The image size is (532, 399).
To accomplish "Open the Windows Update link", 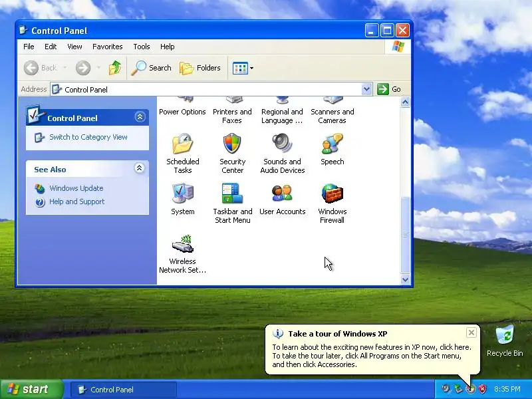I will point(76,188).
